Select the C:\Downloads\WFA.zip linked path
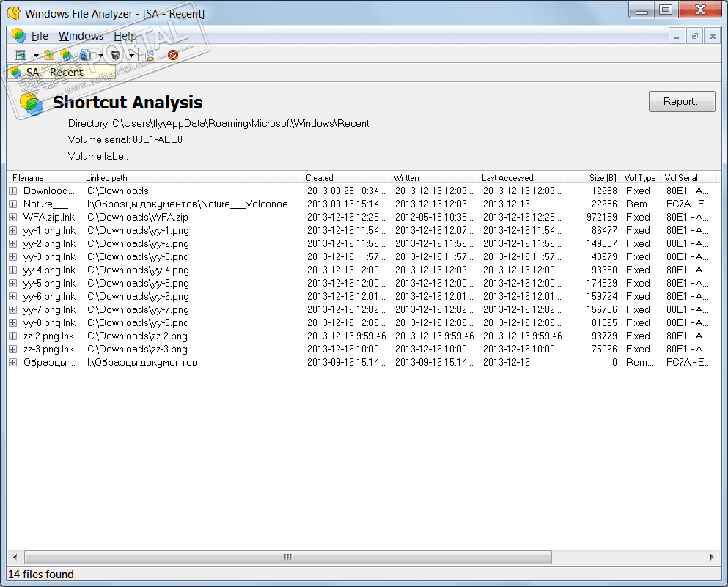The width and height of the screenshot is (728, 587). click(137, 217)
